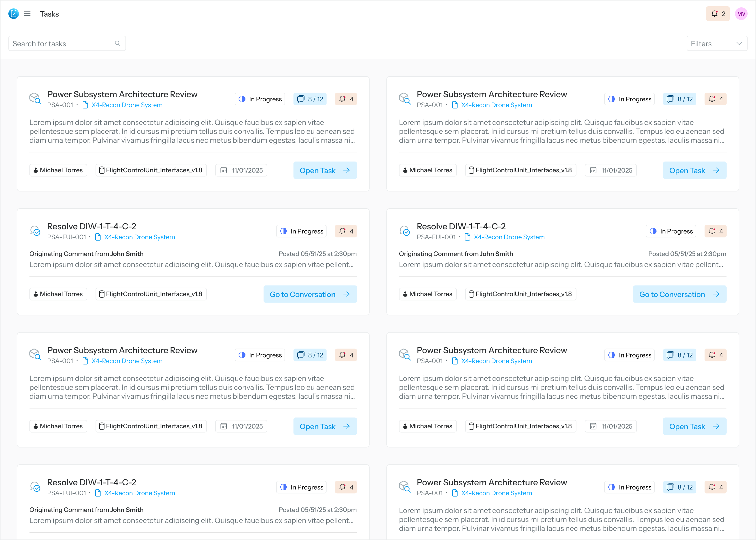756x540 pixels.
Task: Click the person icon in the Michael Torres chip
Action: 36,170
